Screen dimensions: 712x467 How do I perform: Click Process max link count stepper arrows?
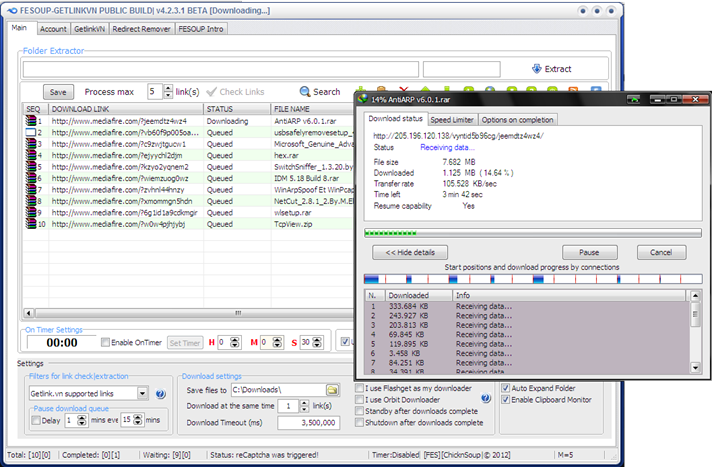(x=168, y=92)
